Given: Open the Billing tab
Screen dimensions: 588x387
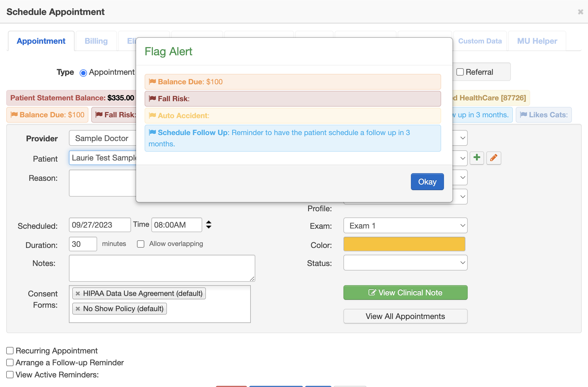Looking at the screenshot, I should (x=96, y=41).
